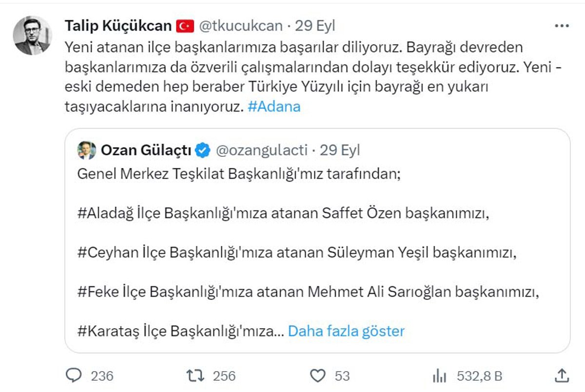This screenshot has width=585, height=392.
Task: Click the reply speech bubble icon
Action: [x=74, y=375]
